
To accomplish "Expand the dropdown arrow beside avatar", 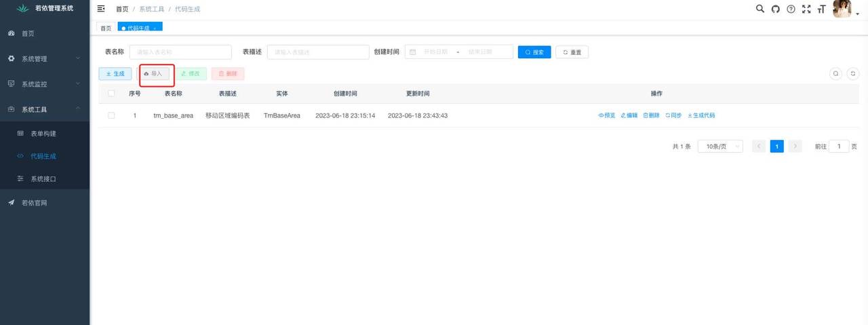I will pos(857,14).
